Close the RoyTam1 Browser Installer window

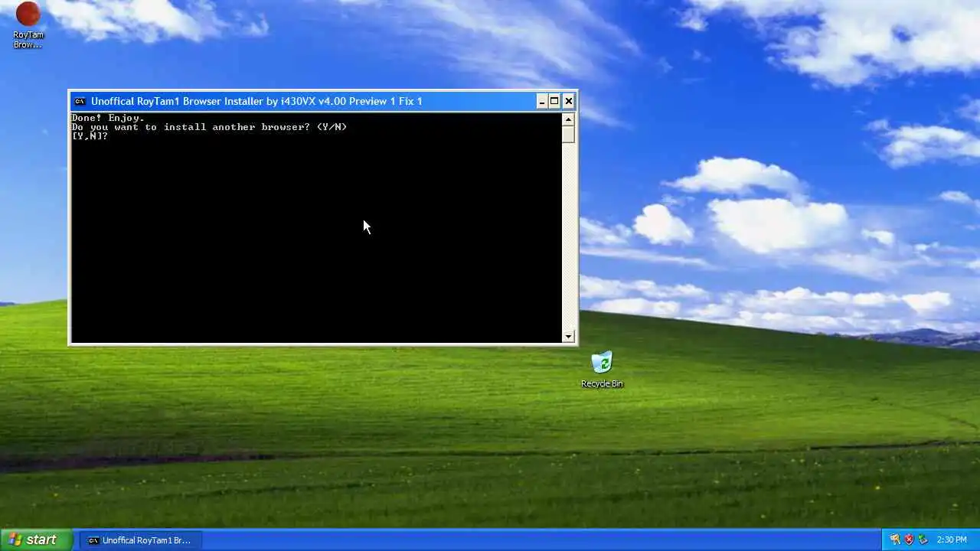click(x=568, y=101)
